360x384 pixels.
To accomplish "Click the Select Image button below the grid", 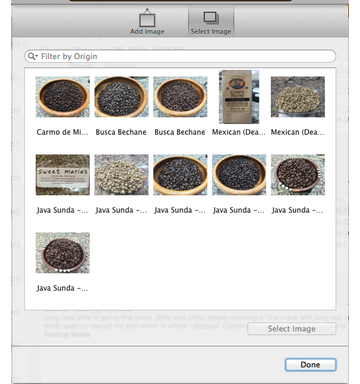I will (x=292, y=329).
